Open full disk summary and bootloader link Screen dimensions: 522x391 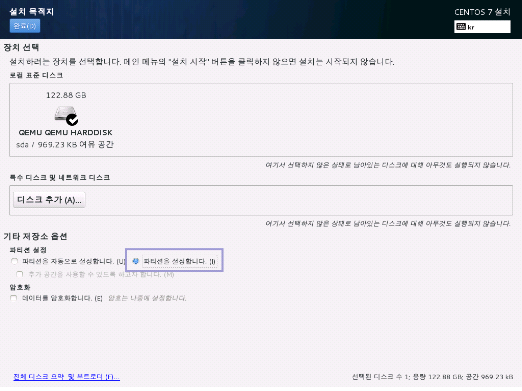[x=67, y=377]
